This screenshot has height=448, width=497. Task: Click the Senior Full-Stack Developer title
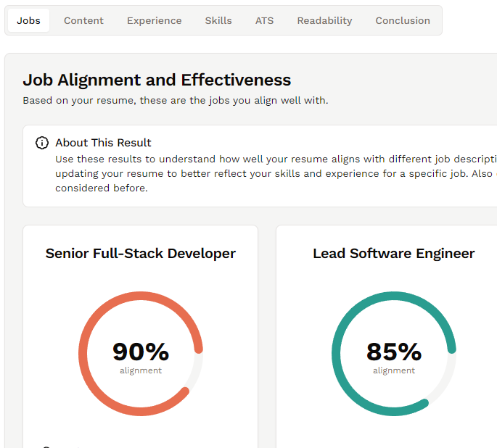point(141,253)
